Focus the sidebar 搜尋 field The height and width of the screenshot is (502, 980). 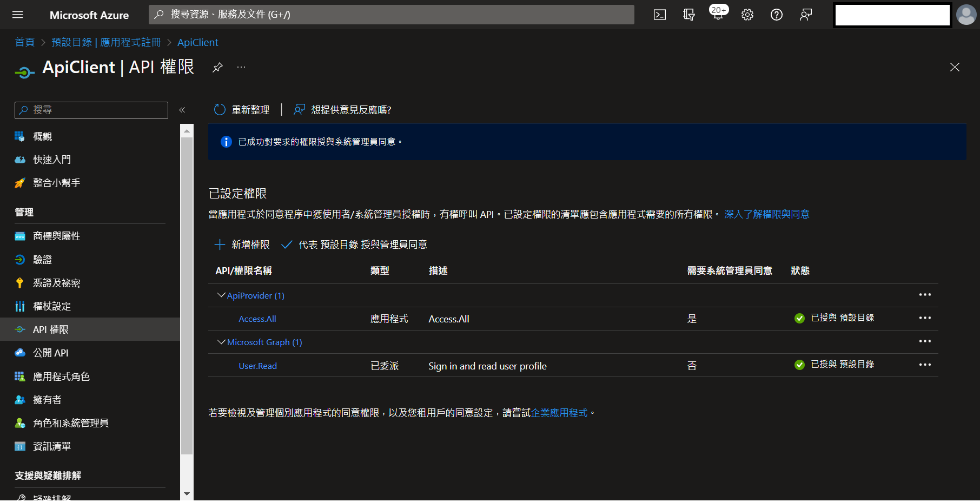coord(91,110)
